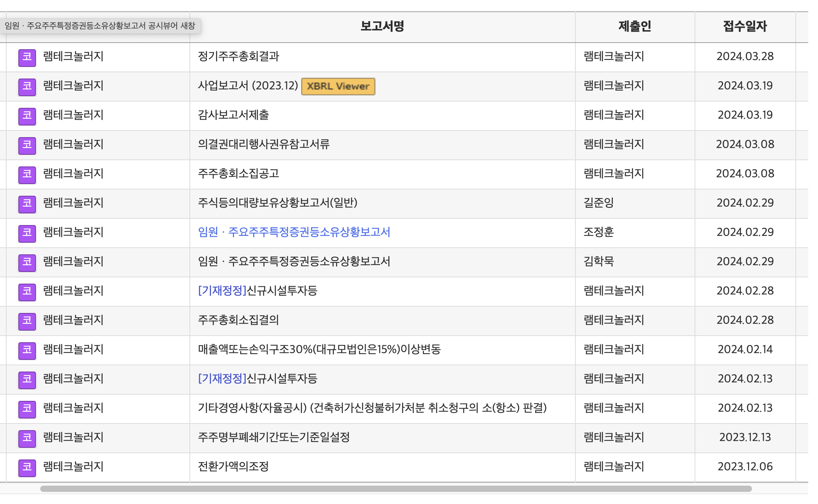The width and height of the screenshot is (818, 504).
Task: Click the purple 코 icon in 감사보고서제출 row
Action: pyautogui.click(x=27, y=116)
